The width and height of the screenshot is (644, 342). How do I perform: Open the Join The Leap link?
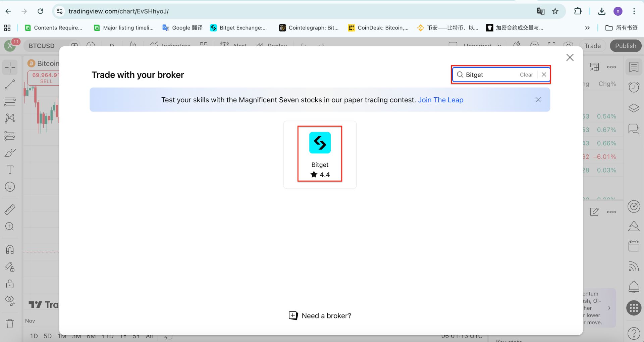point(440,100)
